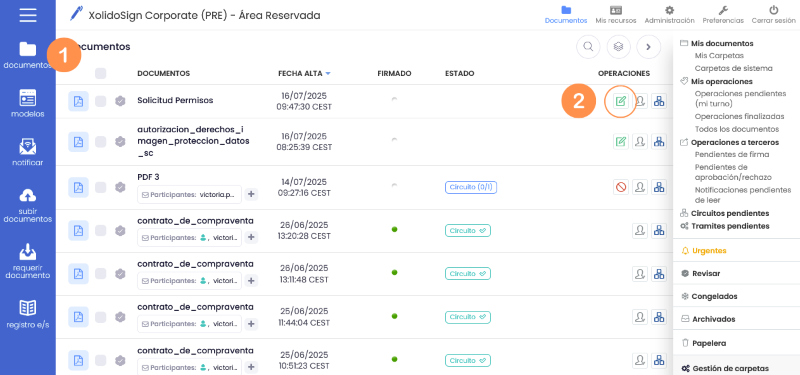The width and height of the screenshot is (800, 375).
Task: Click the user icon for autorizacion_derechos_imagen row
Action: click(640, 141)
